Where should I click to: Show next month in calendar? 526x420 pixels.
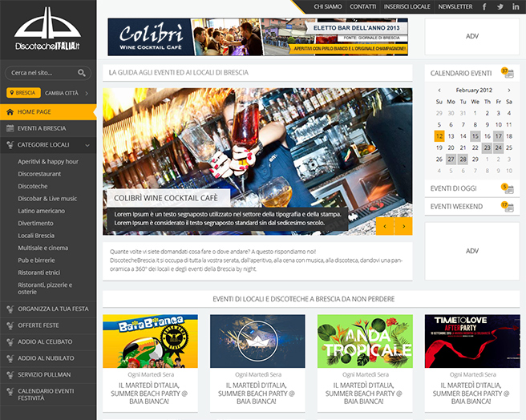[x=509, y=91]
